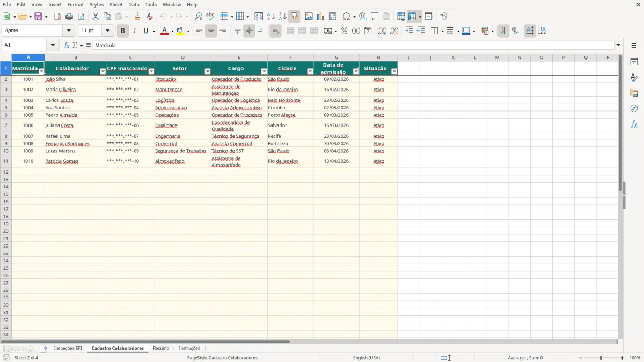This screenshot has width=644, height=362.
Task: Click the Print icon
Action: pos(69,17)
